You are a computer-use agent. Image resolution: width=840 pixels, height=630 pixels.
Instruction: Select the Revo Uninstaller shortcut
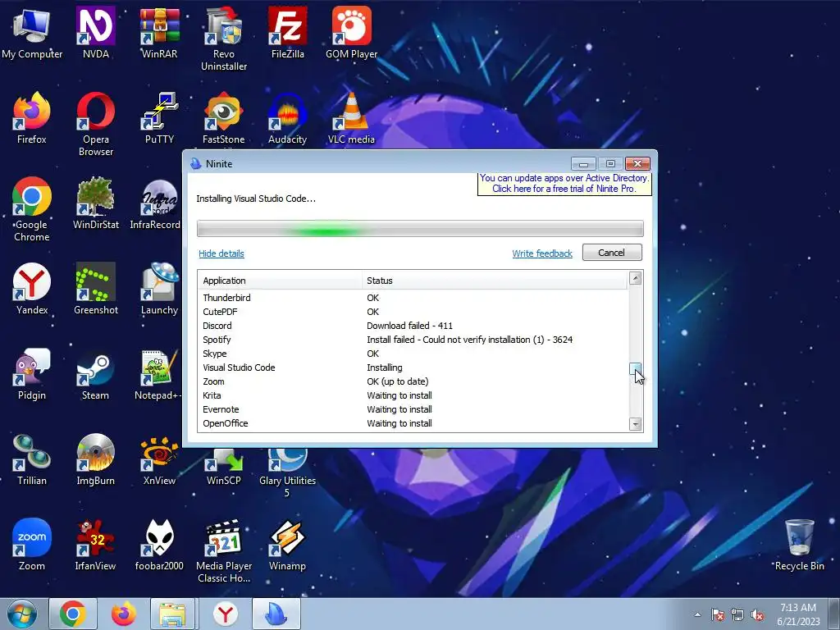(x=223, y=39)
